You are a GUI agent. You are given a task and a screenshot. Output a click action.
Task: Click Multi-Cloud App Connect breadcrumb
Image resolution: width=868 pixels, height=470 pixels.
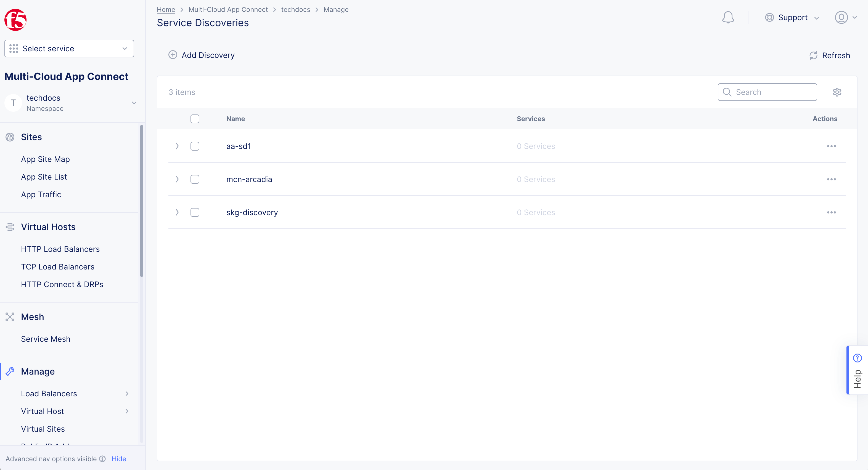[x=228, y=9]
